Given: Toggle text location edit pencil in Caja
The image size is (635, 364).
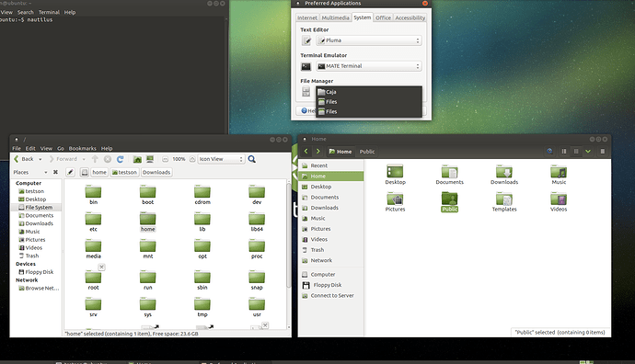Looking at the screenshot, I should coord(70,172).
